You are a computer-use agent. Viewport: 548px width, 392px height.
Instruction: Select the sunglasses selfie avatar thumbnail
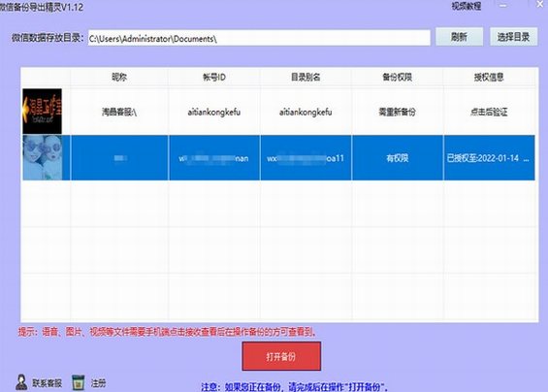(x=43, y=158)
